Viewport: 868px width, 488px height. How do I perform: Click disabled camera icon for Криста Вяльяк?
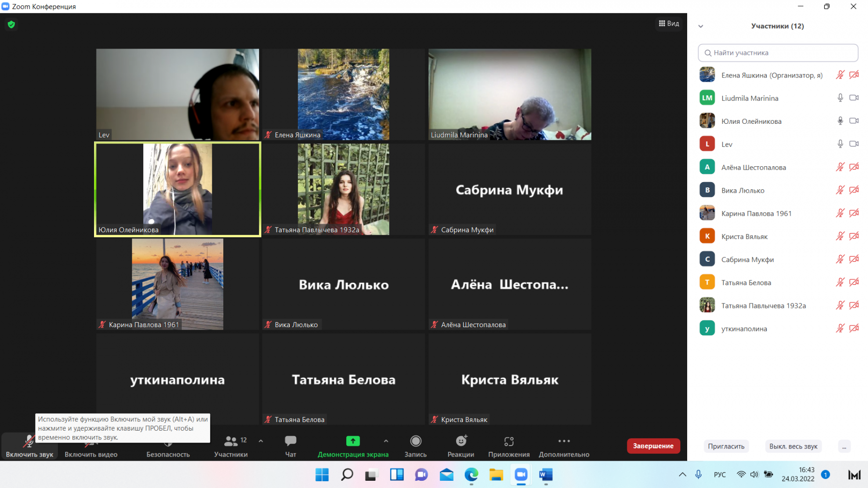pos(854,236)
